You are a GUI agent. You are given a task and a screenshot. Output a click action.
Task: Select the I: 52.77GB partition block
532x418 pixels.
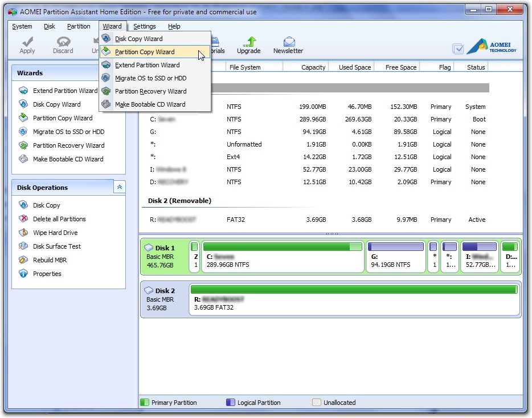(480, 257)
